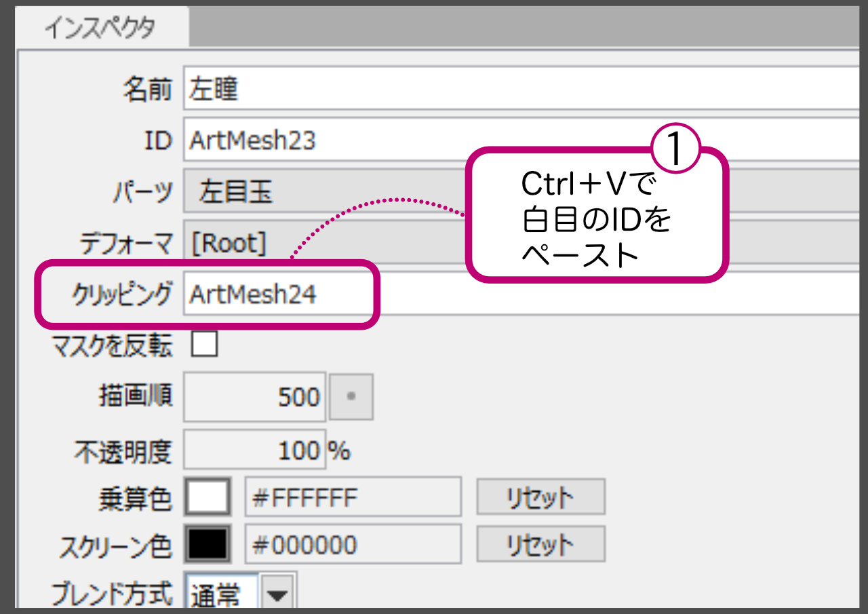Reset the スクリーン色 with its リセット button
The height and width of the screenshot is (614, 868).
(x=540, y=545)
